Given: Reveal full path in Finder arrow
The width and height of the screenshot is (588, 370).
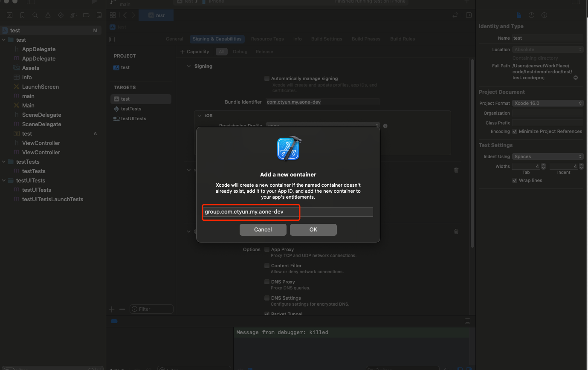Looking at the screenshot, I should tap(576, 78).
